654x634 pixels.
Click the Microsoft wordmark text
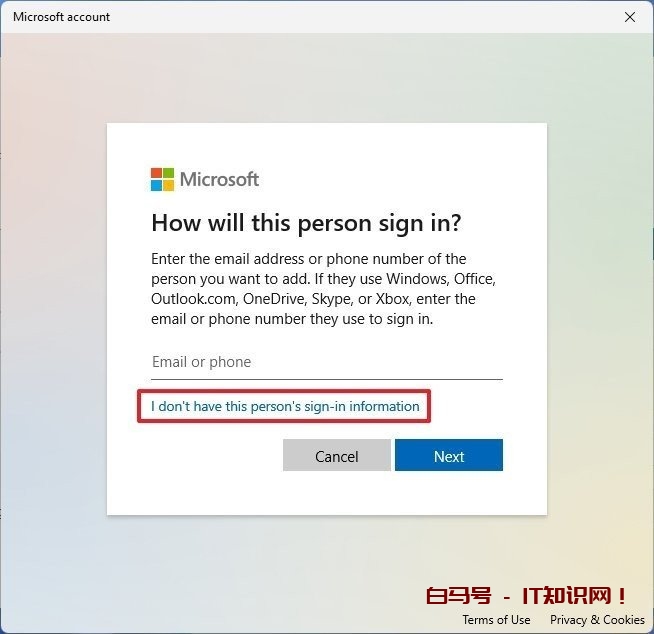pyautogui.click(x=219, y=179)
